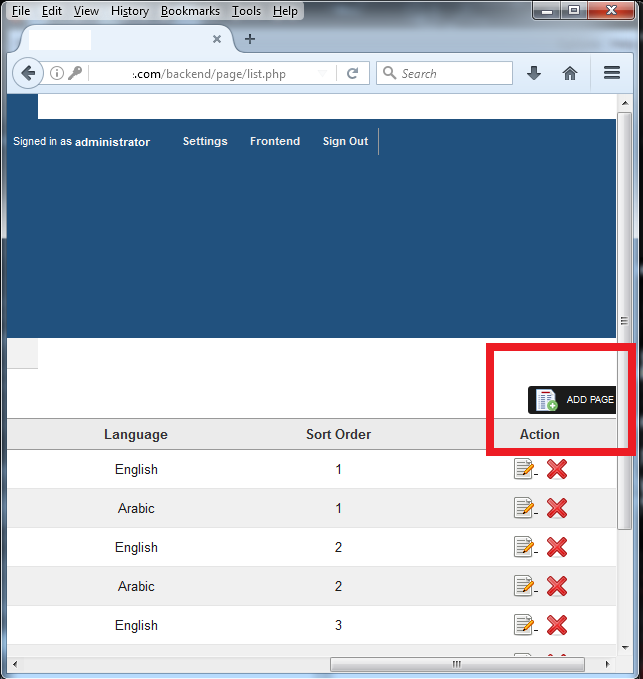Image resolution: width=643 pixels, height=679 pixels.
Task: Click the ADD PAGE button
Action: [x=572, y=400]
